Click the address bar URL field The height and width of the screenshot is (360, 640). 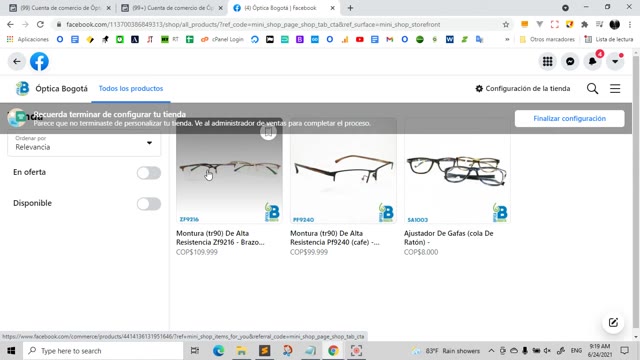click(x=253, y=24)
